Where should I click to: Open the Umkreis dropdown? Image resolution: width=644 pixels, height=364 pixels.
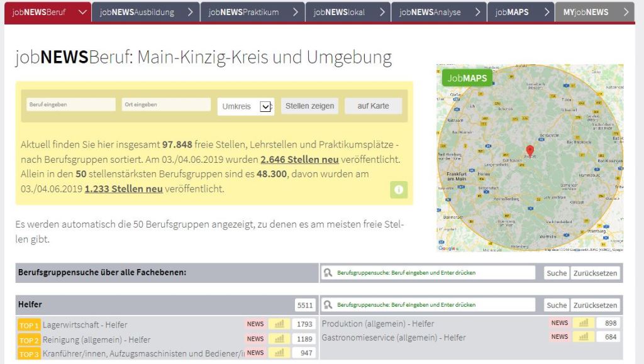coord(265,106)
